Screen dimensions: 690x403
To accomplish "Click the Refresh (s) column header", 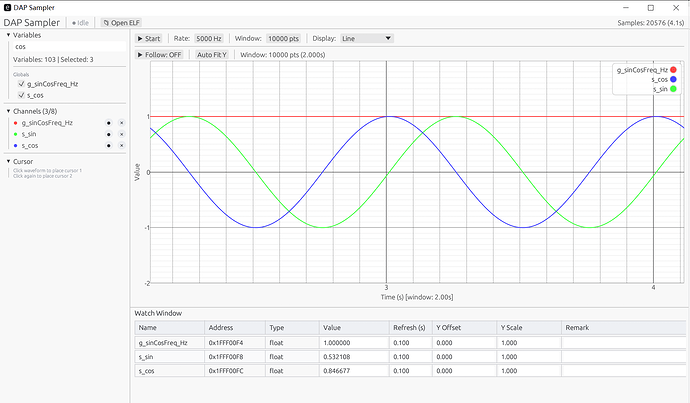I will (x=409, y=328).
